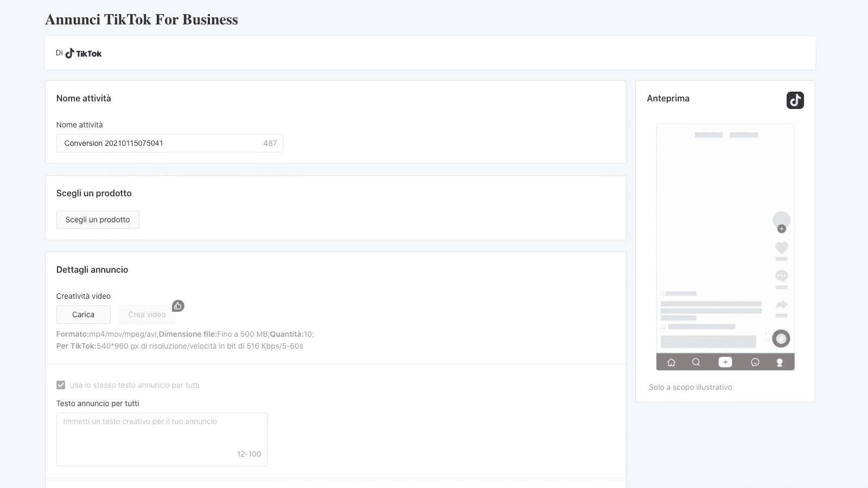Click the Carica upload button
Image resolution: width=868 pixels, height=488 pixels.
pos(84,314)
